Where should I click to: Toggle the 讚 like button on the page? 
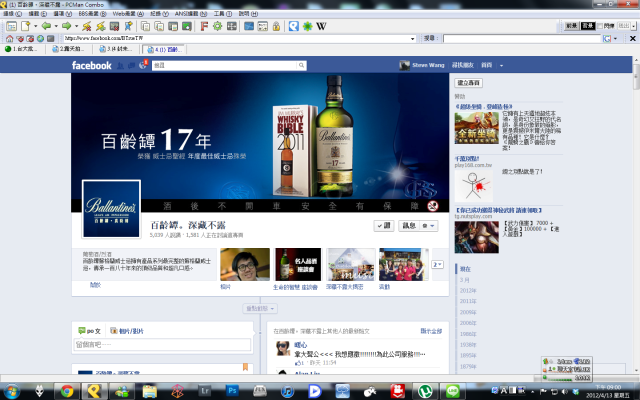pos(384,225)
